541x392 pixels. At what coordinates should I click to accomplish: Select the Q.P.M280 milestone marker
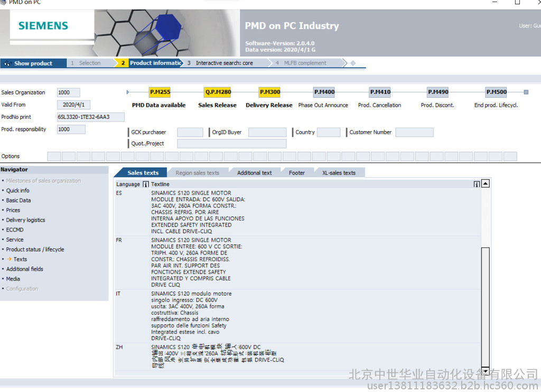[218, 92]
